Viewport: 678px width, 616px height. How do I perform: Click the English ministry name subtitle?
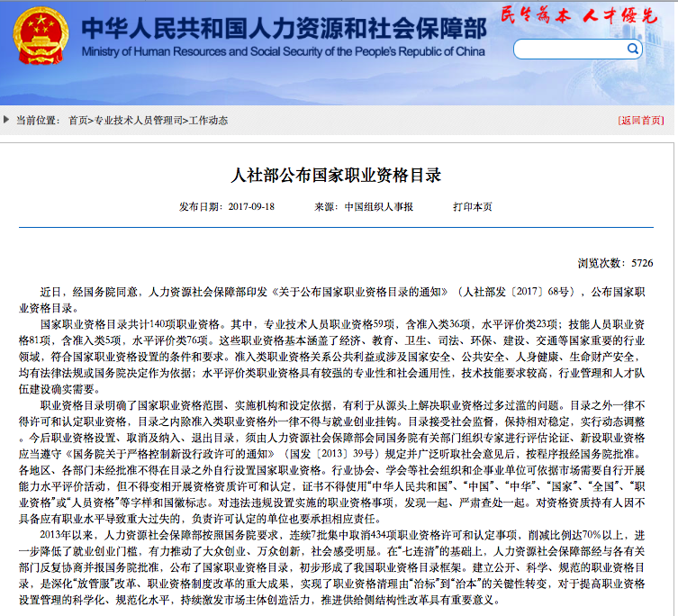coord(284,51)
